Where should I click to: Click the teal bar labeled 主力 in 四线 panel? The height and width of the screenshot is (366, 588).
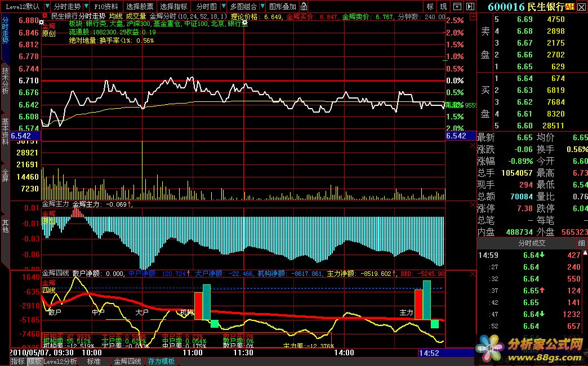426,300
